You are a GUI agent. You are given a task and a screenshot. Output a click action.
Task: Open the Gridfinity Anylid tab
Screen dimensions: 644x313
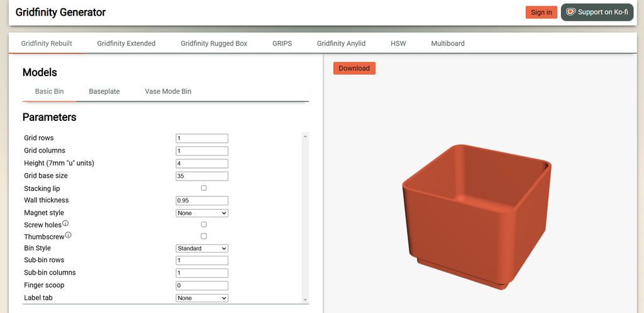coord(341,43)
